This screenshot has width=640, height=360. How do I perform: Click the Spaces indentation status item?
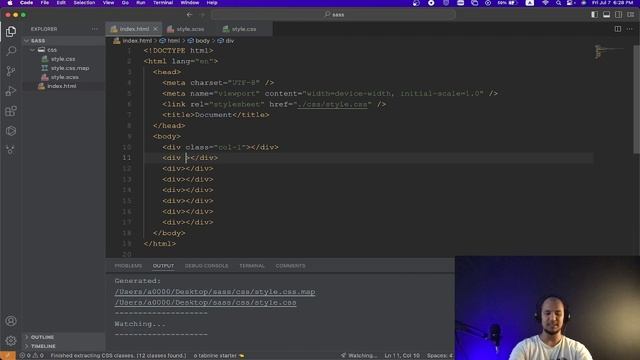(440, 356)
